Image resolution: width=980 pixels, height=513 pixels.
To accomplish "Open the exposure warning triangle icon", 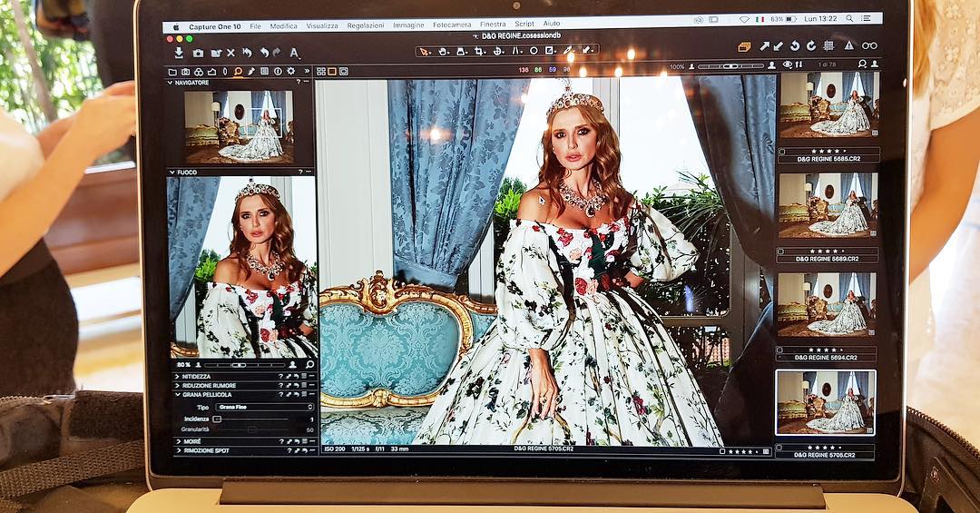I will point(849,45).
